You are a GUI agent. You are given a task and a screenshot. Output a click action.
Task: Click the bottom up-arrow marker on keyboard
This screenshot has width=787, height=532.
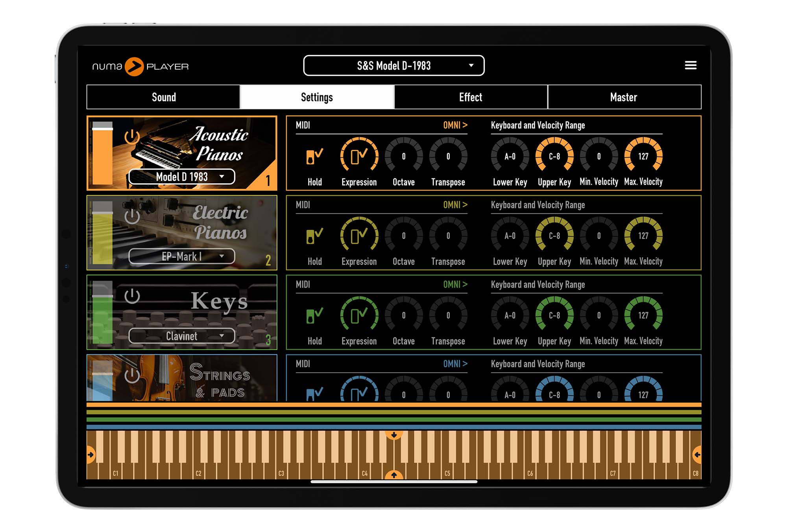click(x=393, y=475)
